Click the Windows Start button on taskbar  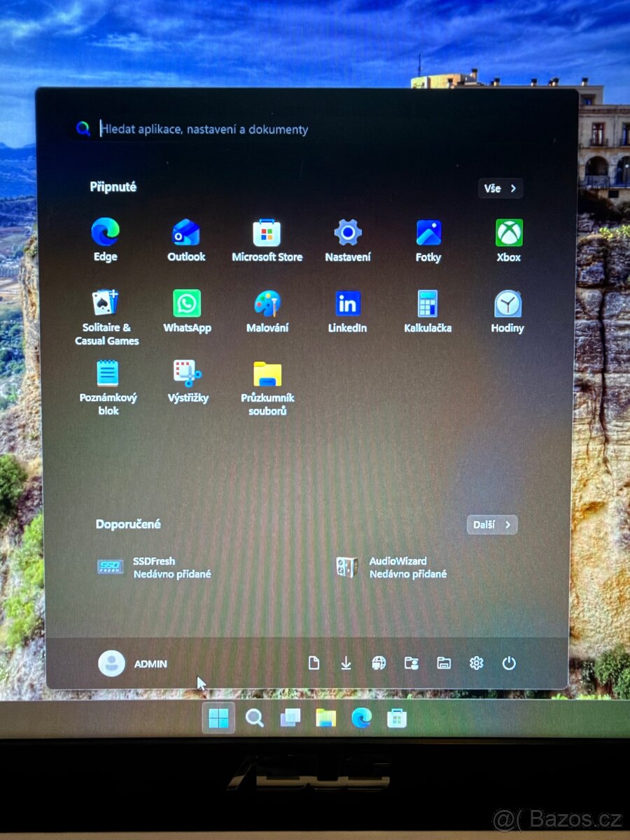coord(218,718)
